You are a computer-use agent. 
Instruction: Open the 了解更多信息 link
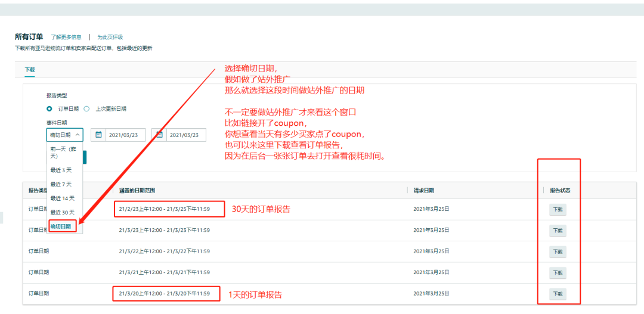click(66, 38)
